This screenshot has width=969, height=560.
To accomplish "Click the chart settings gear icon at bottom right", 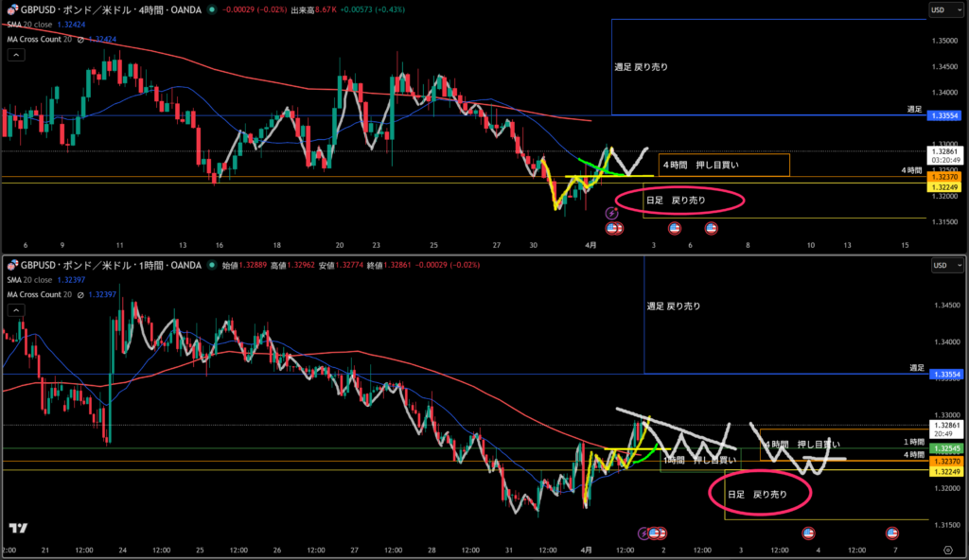I will [947, 549].
